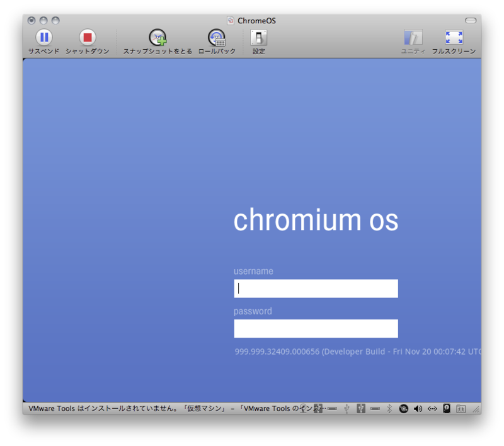Image resolution: width=504 pixels, height=446 pixels.
Task: Click the hard disk status icon
Action: point(447,408)
